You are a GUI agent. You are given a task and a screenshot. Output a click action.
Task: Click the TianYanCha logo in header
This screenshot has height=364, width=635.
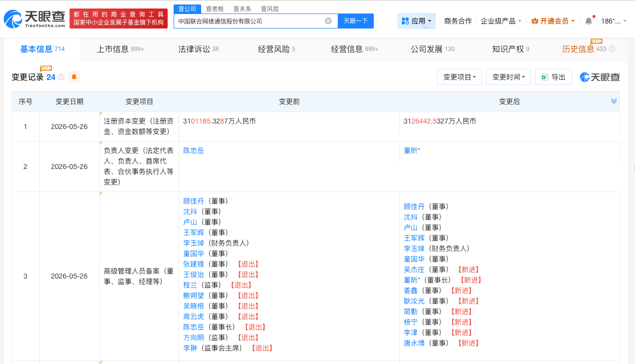click(x=35, y=19)
